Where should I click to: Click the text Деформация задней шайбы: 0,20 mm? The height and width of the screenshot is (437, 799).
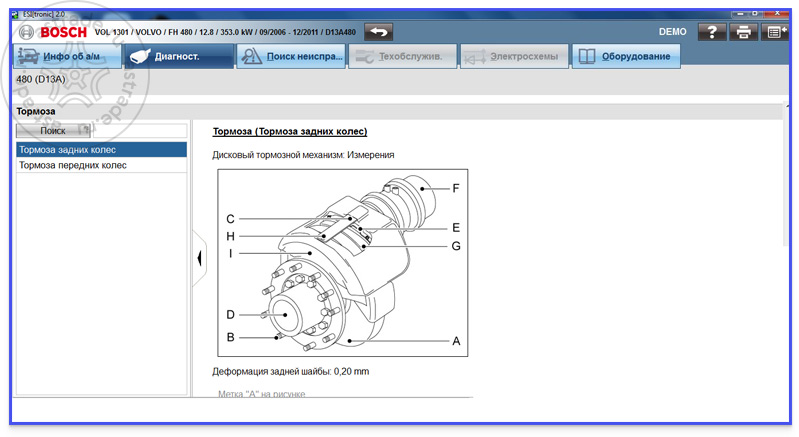click(290, 371)
